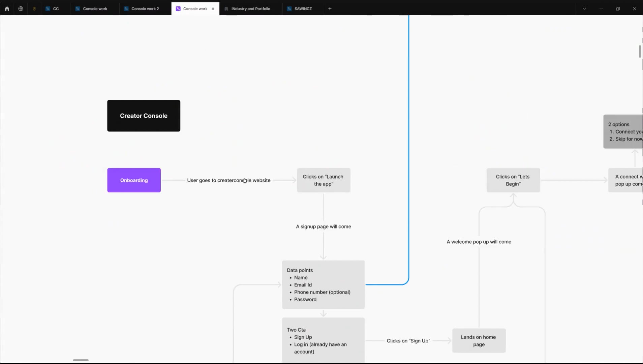Click the blue Figma icon on the CC tab

coord(48,8)
